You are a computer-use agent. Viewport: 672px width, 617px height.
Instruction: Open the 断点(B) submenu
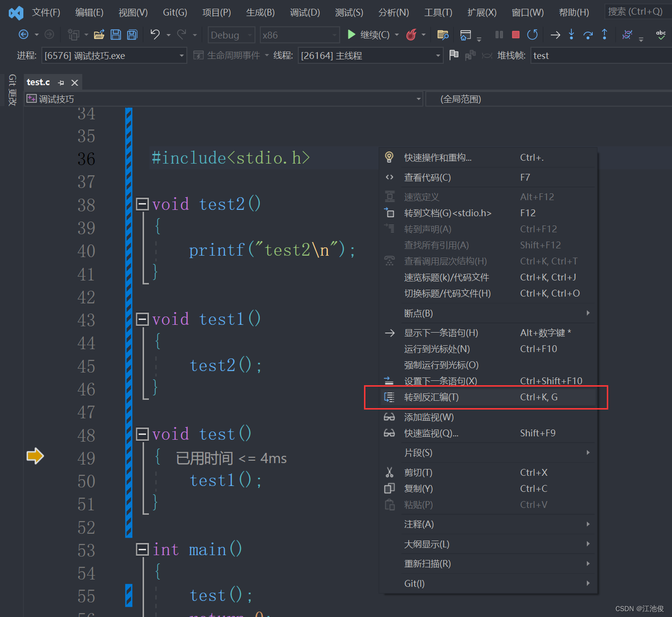[x=489, y=314]
